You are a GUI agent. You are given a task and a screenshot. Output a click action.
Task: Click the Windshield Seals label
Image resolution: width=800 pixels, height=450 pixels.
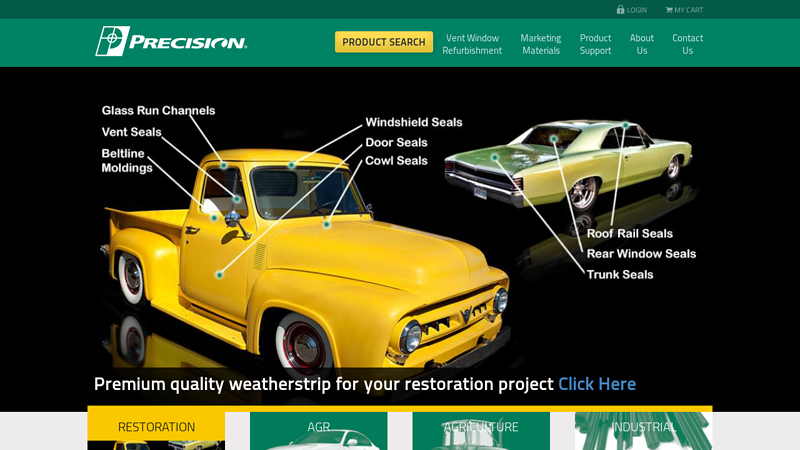pyautogui.click(x=414, y=122)
